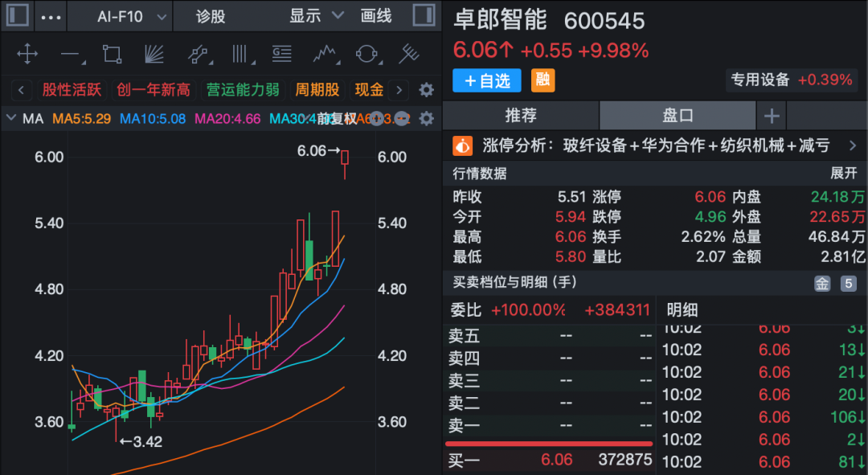Click the 周期股 tag
Screen dimensions: 868x475
pos(317,90)
